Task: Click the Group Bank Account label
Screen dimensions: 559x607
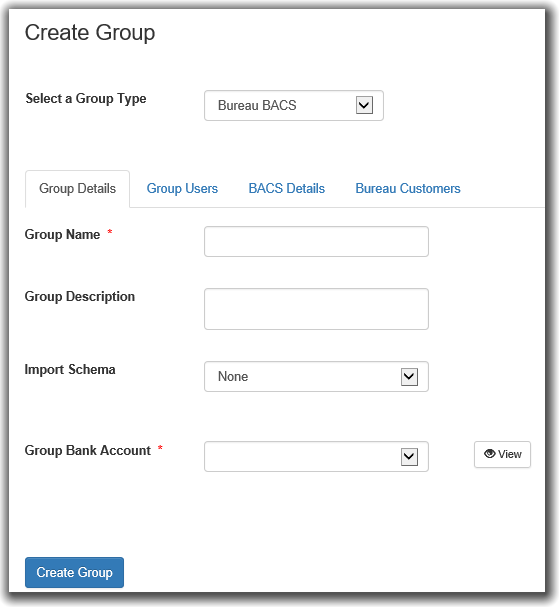Action: pos(88,450)
